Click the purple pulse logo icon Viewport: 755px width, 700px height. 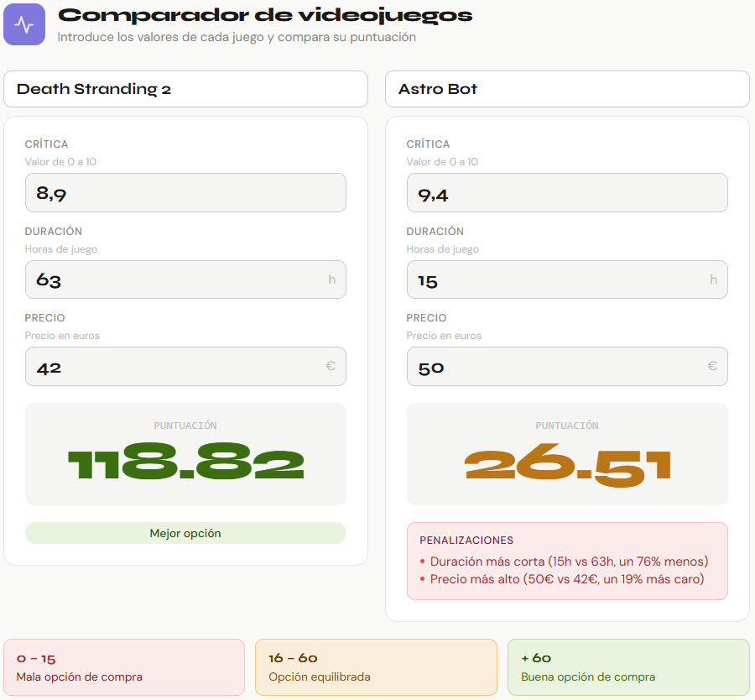24,24
